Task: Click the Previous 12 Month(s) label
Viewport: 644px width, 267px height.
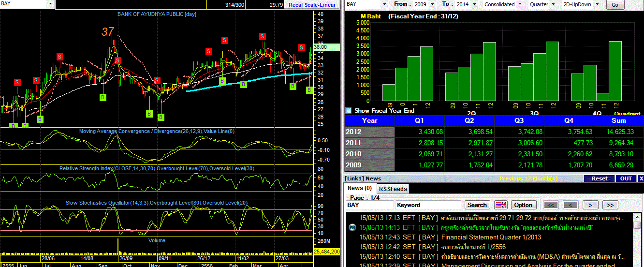Action: click(x=528, y=178)
